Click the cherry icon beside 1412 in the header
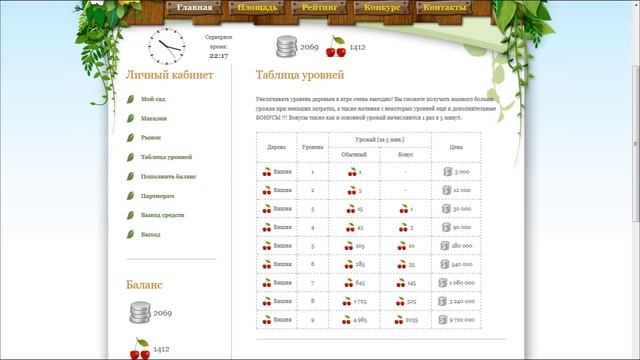This screenshot has height=360, width=640. click(x=336, y=47)
